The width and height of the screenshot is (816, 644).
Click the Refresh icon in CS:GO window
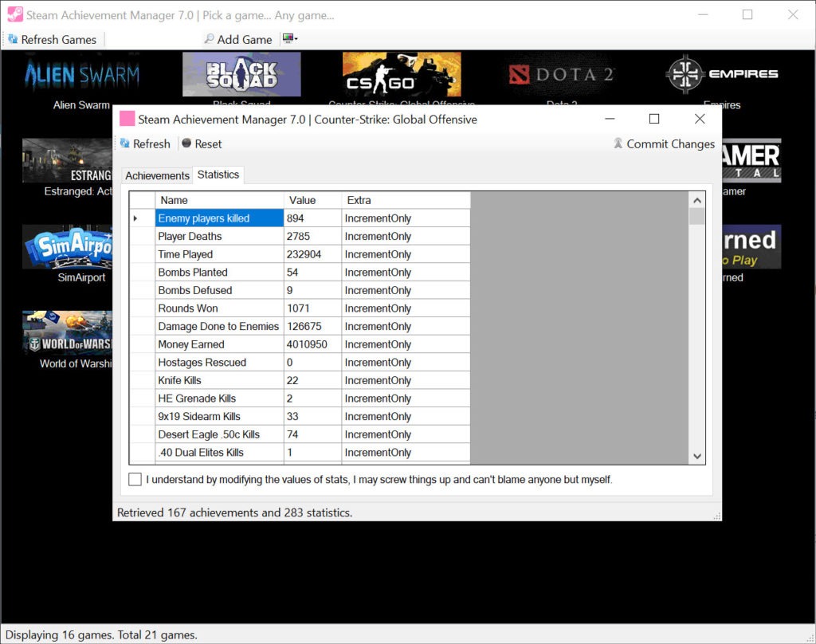(125, 143)
